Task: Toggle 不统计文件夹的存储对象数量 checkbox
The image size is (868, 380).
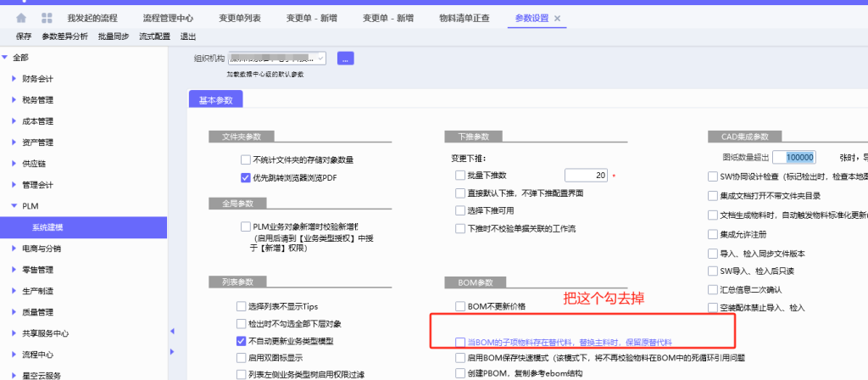Action: [x=246, y=160]
